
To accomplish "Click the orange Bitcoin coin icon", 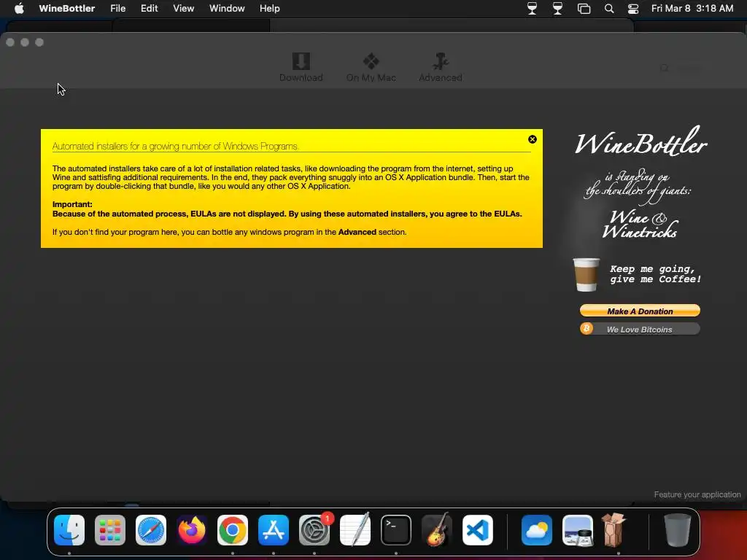I will tap(587, 329).
